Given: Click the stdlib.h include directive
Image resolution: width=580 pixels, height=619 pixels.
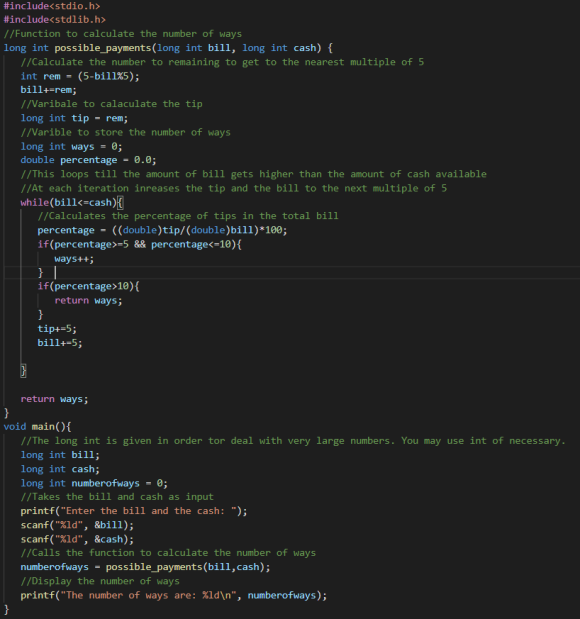Looking at the screenshot, I should tap(54, 19).
